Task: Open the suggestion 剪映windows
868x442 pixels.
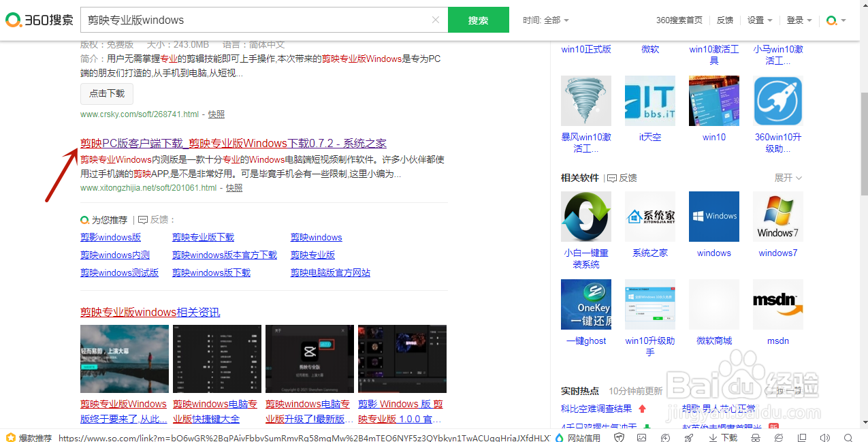Action: click(317, 237)
